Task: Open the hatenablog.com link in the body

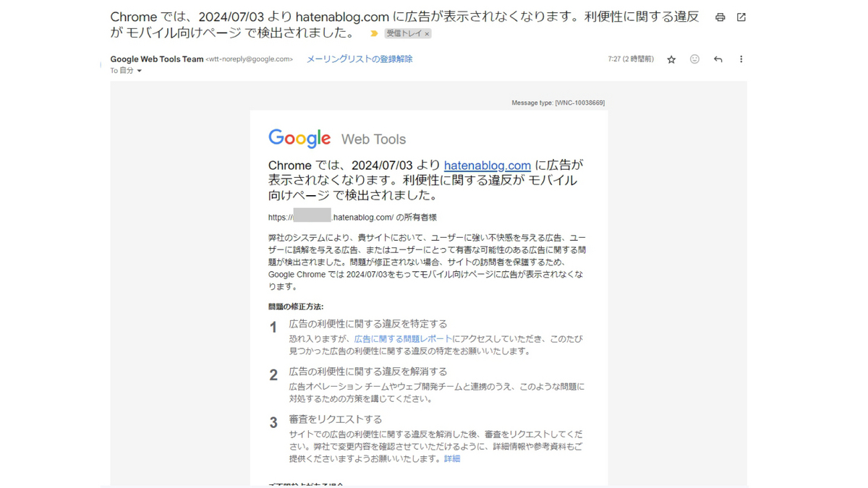Action: click(x=488, y=165)
